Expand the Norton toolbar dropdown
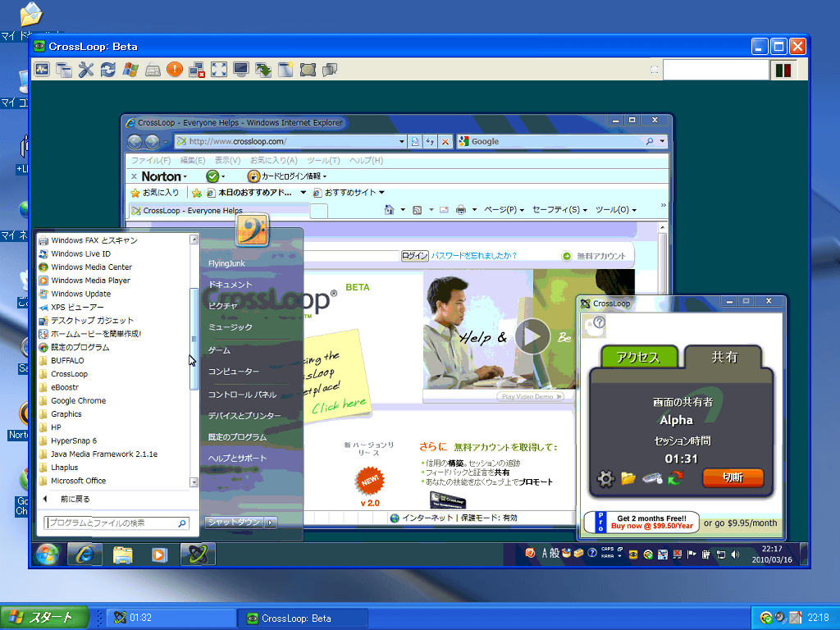 tap(185, 177)
